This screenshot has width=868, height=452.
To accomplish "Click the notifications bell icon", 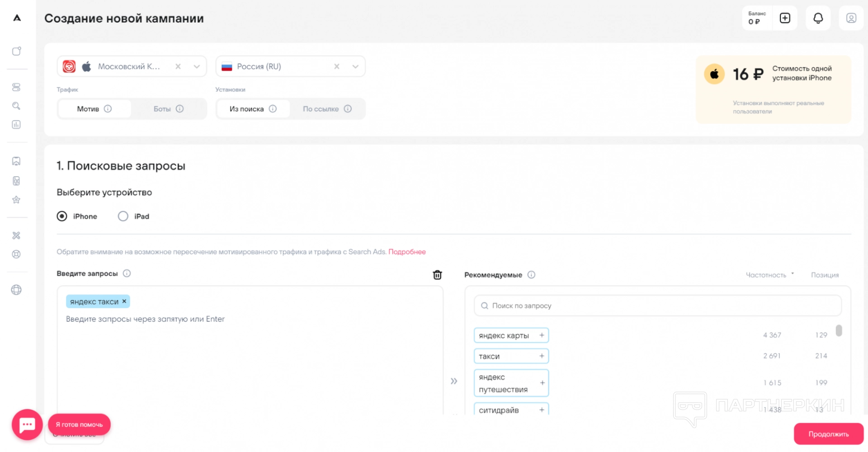I will point(818,18).
